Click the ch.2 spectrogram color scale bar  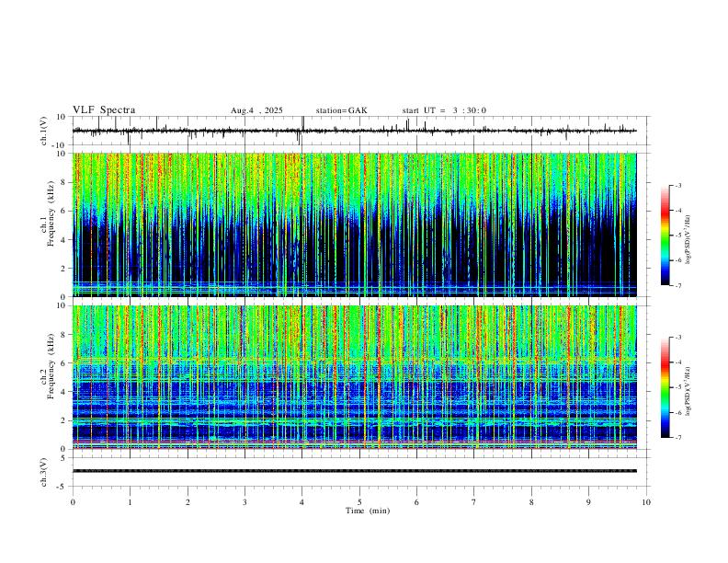click(x=665, y=387)
